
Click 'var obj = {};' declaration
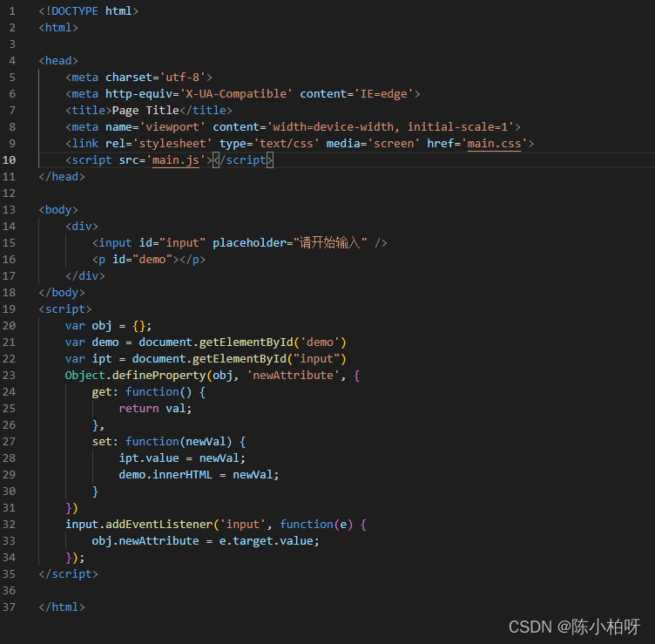109,326
